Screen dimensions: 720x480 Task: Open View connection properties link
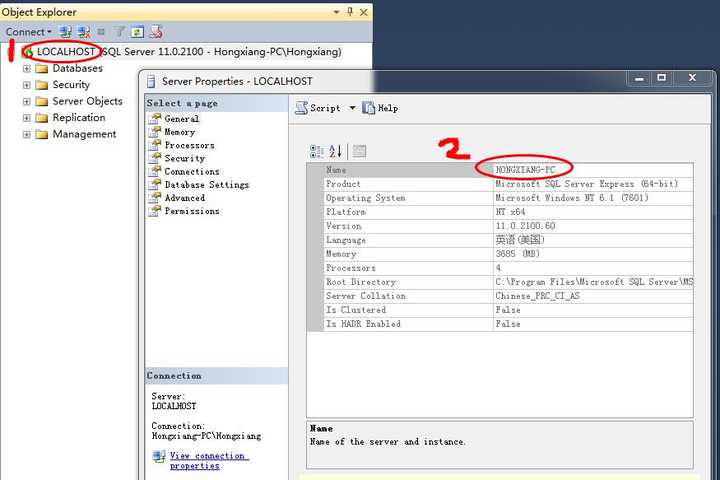click(209, 461)
